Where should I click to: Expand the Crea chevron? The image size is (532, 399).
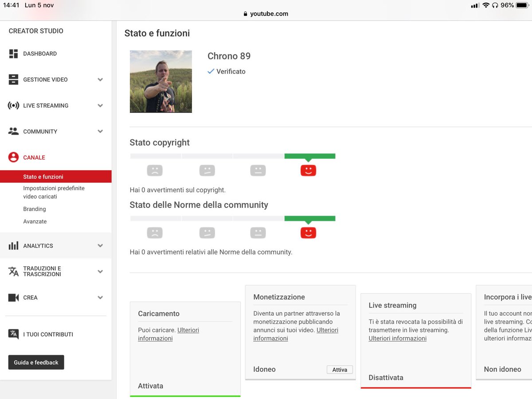click(x=100, y=297)
